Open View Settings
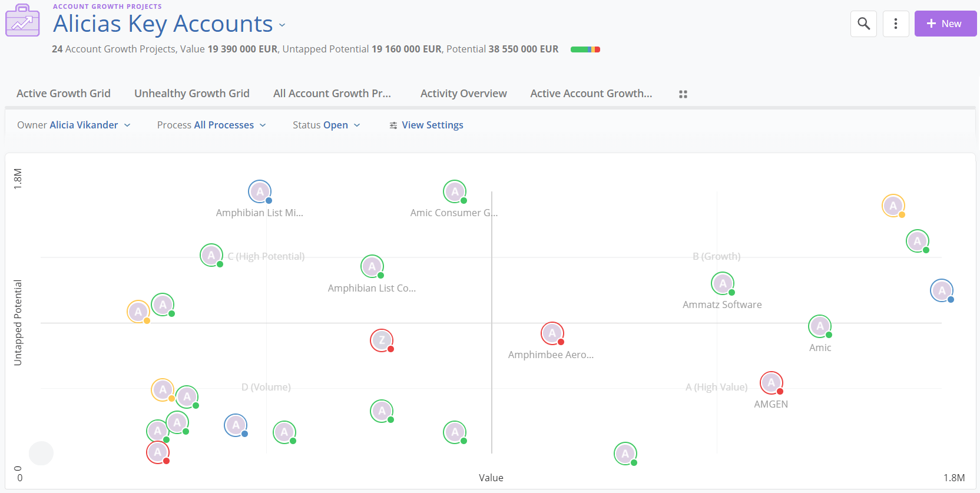This screenshot has width=980, height=493. 426,125
